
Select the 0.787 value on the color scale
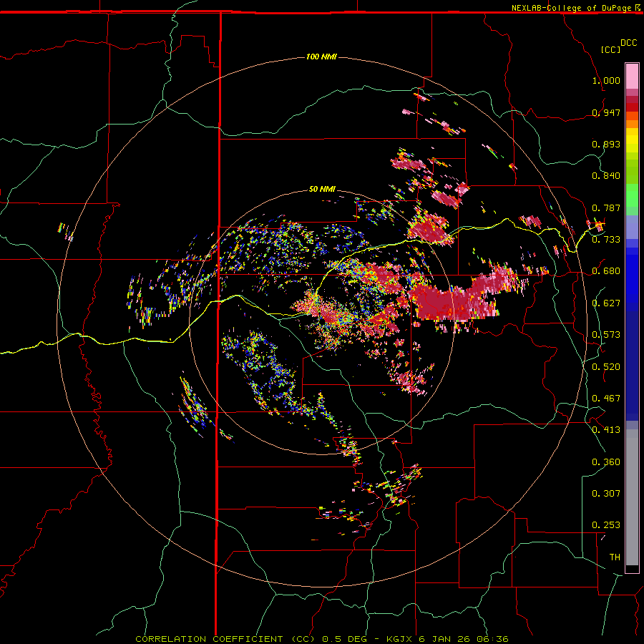(x=606, y=208)
